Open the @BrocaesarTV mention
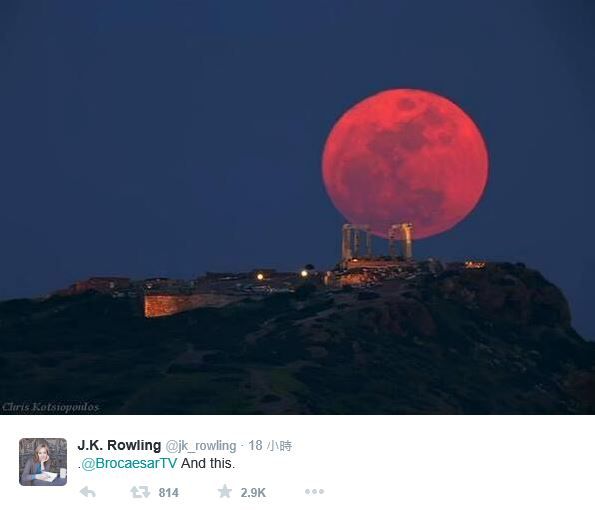The width and height of the screenshot is (595, 510). [x=129, y=463]
